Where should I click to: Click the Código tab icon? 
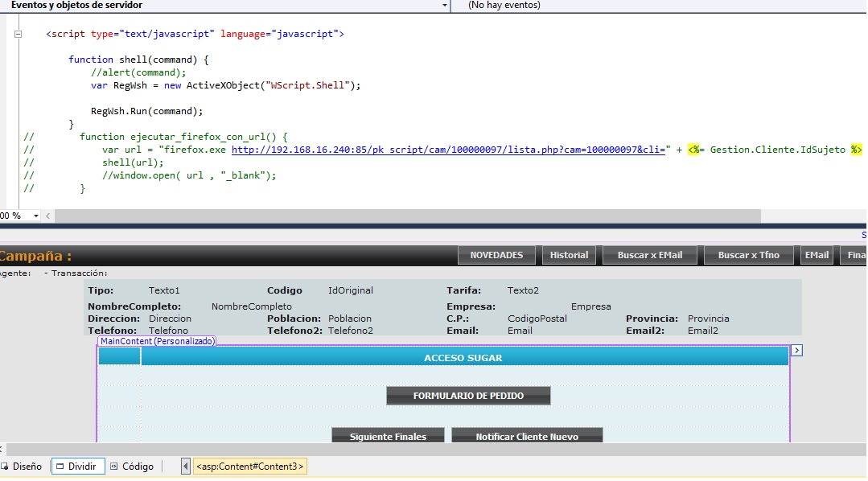click(114, 467)
